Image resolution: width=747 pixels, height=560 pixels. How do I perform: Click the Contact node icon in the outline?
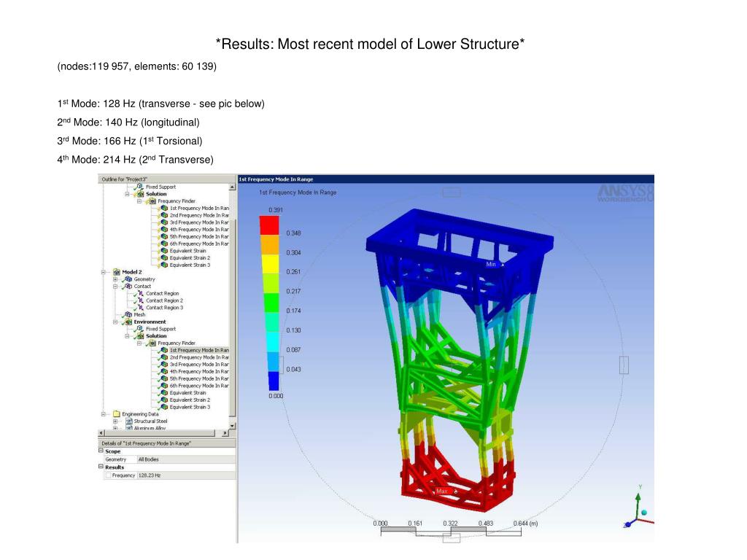128,286
